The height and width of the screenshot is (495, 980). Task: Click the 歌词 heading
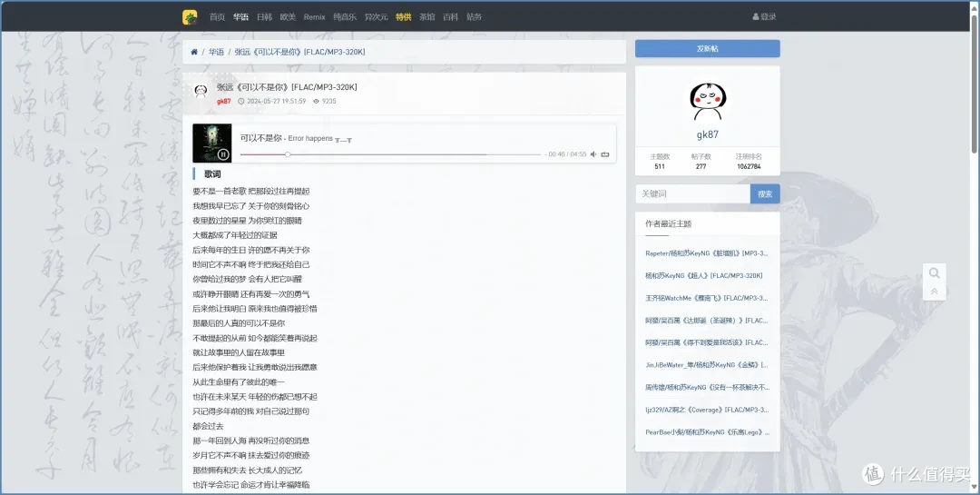click(212, 174)
